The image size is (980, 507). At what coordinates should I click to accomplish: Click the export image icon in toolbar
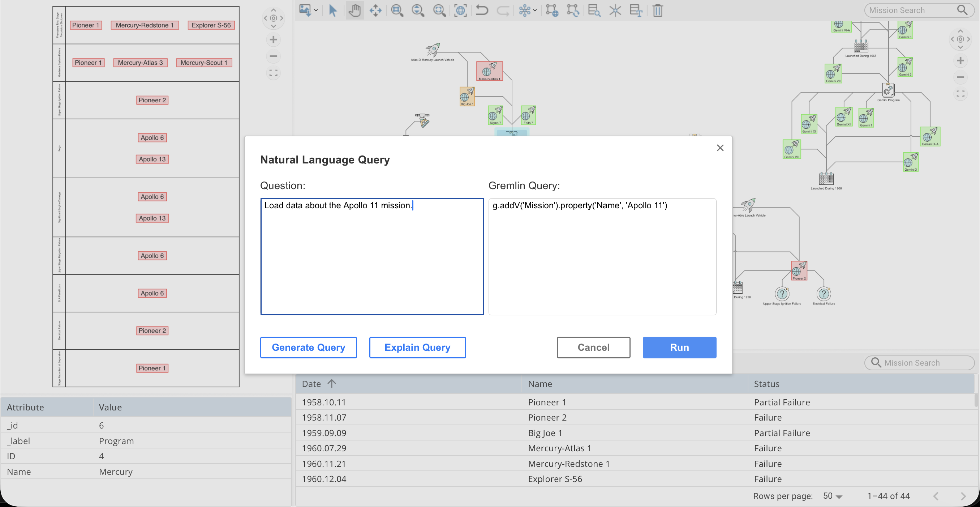pos(305,10)
